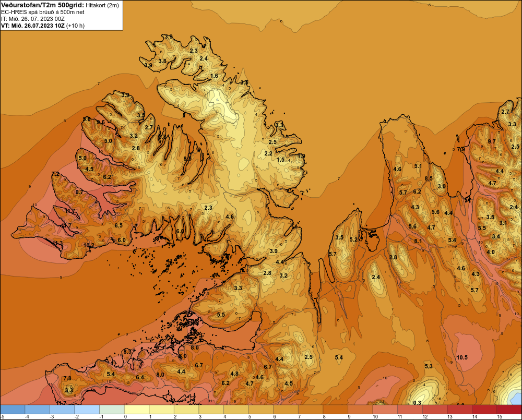
Task: Click the 6.4 temperature value on the map
Action: point(140,377)
